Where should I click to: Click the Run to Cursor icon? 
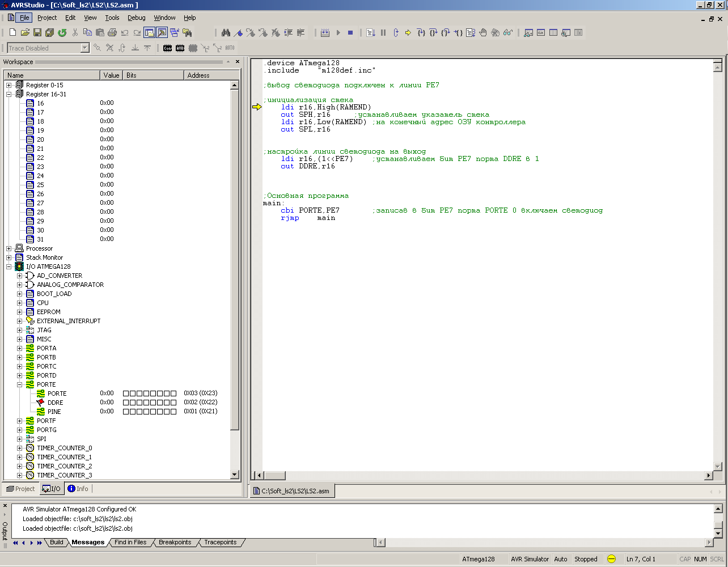coord(458,32)
